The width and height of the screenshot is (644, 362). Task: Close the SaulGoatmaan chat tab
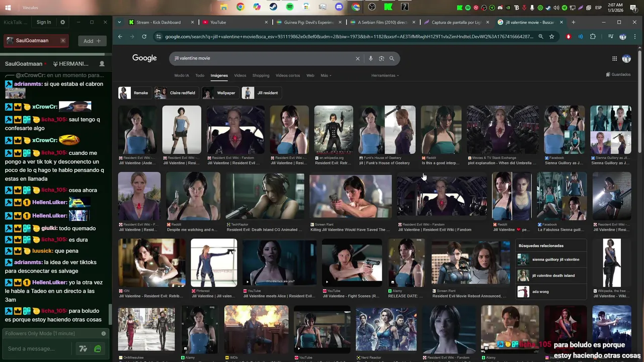(x=63, y=41)
